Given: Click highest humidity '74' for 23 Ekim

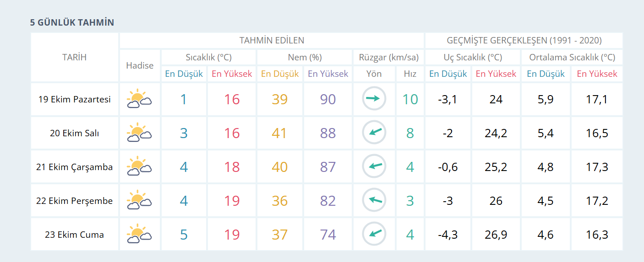Looking at the screenshot, I should click(328, 235).
